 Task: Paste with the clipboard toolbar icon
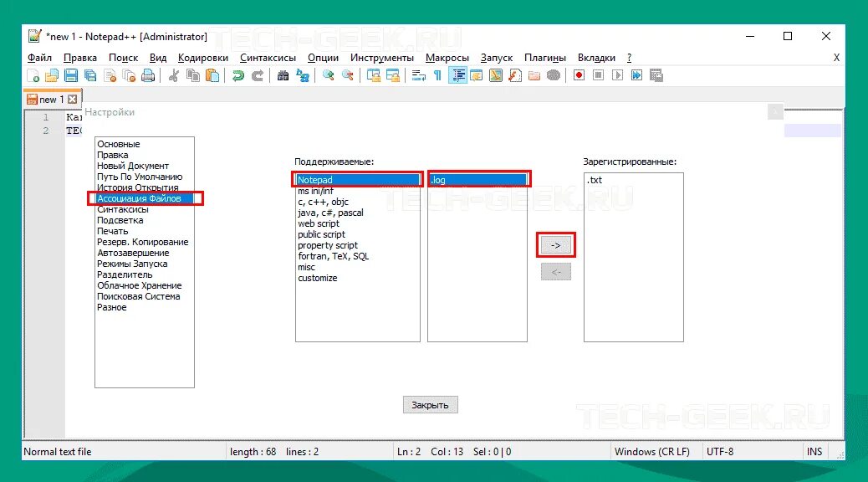(x=212, y=75)
